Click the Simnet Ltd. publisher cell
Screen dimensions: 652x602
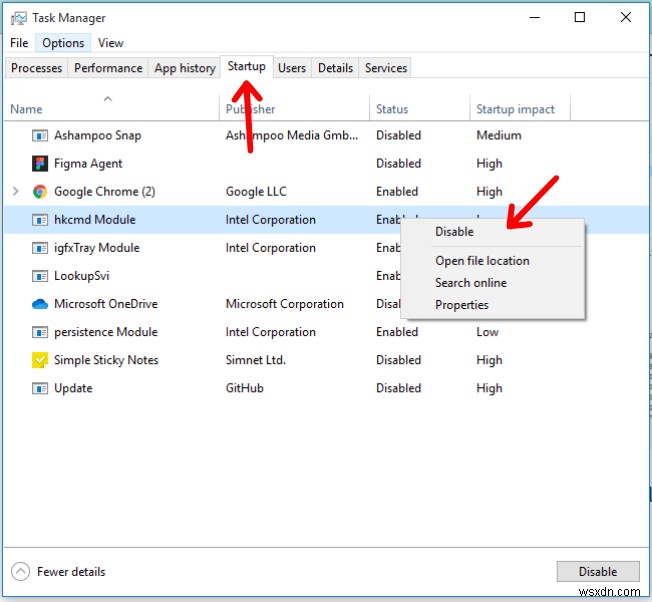256,360
